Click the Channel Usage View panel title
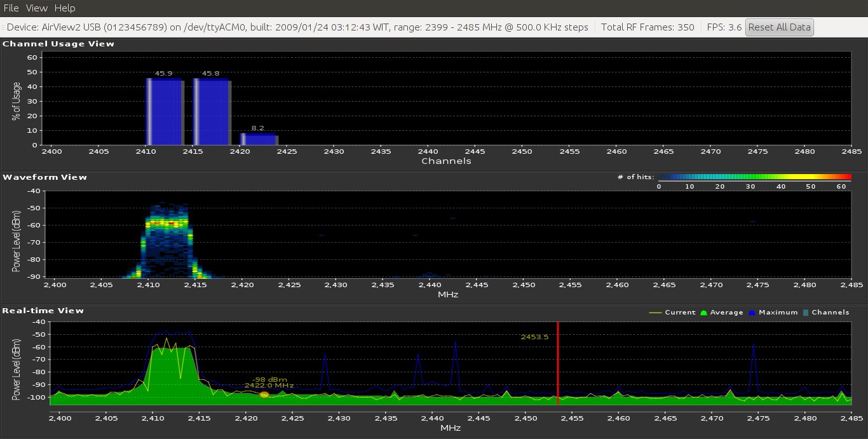Screen dimensions: 868x439 click(58, 44)
